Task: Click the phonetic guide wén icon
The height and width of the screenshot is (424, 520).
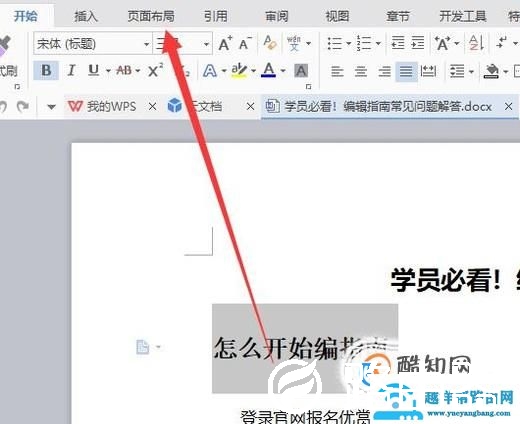Action: click(x=294, y=43)
